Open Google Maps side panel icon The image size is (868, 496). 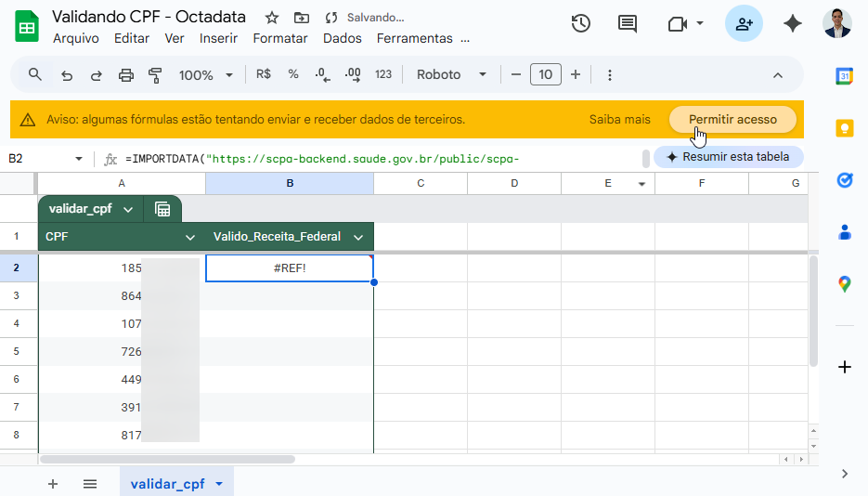[x=844, y=284]
